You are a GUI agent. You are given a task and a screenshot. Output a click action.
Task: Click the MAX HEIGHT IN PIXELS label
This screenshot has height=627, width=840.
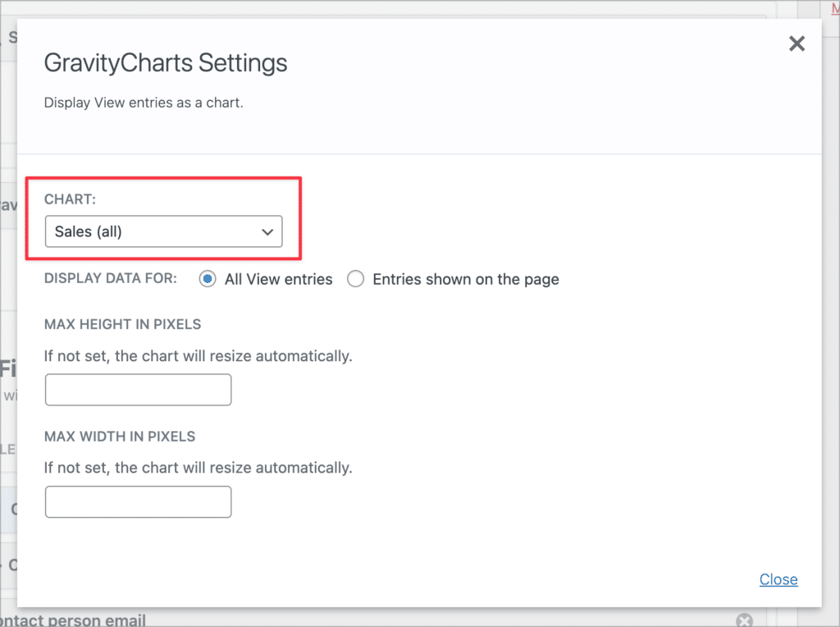pos(123,324)
